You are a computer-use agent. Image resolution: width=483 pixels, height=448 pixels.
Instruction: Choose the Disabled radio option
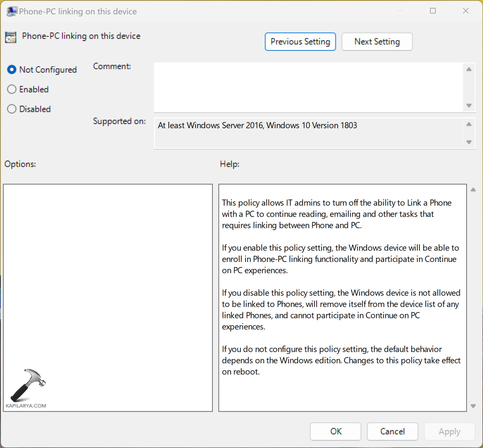pos(12,109)
